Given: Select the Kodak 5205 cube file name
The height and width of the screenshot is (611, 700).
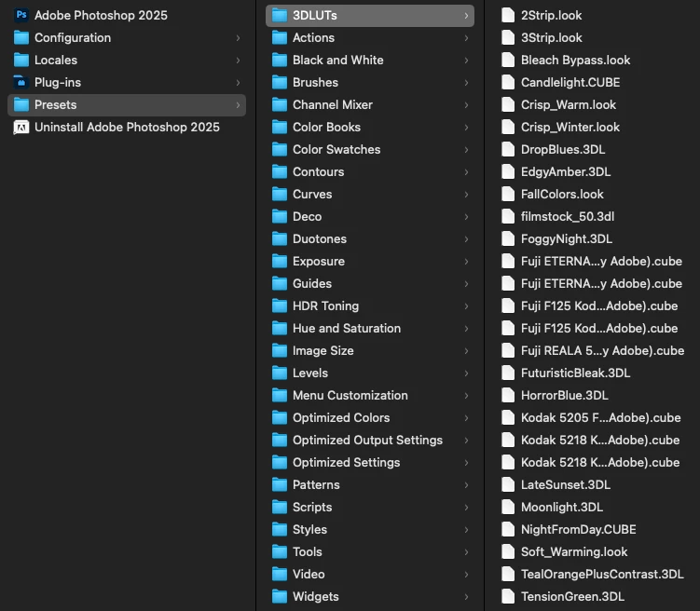Looking at the screenshot, I should 601,418.
